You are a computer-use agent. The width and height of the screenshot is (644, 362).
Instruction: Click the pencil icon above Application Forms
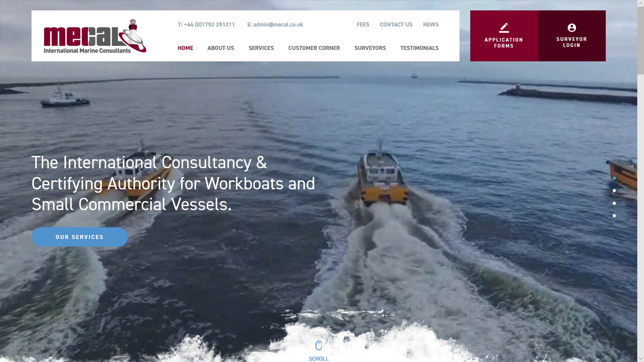[504, 28]
